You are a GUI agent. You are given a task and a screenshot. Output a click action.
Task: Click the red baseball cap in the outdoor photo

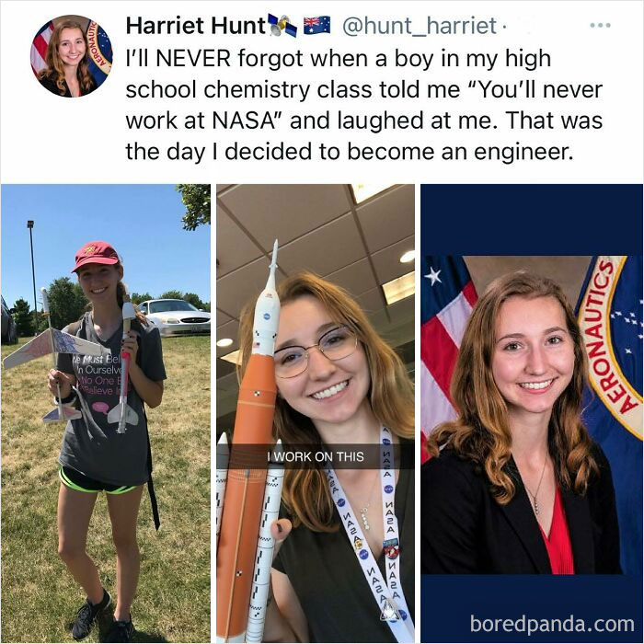(97, 255)
